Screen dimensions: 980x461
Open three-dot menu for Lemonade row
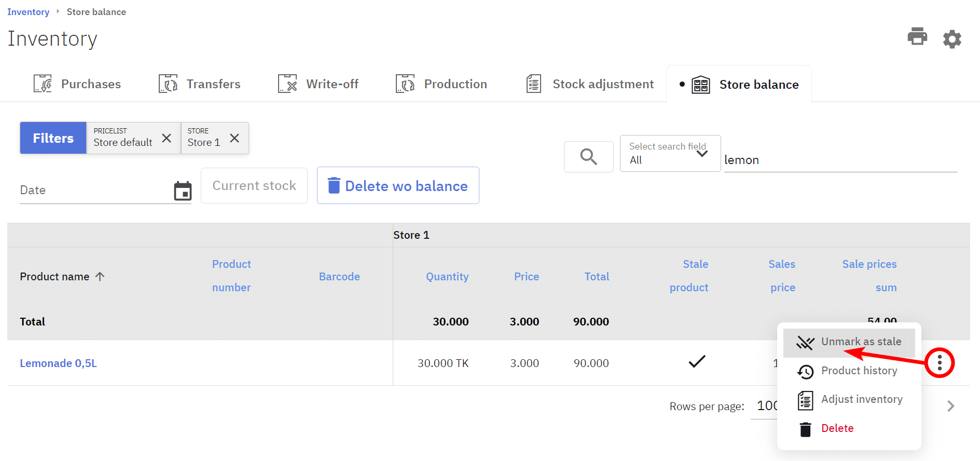tap(939, 363)
